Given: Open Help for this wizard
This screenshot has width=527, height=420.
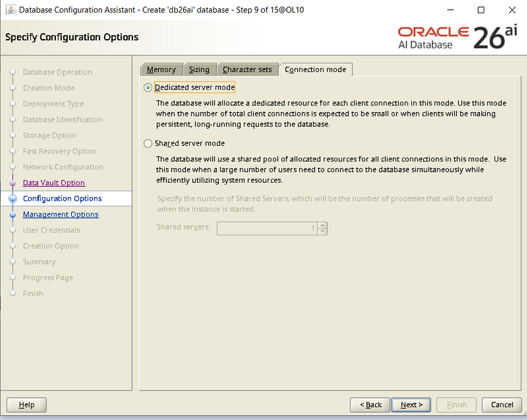Looking at the screenshot, I should (27, 405).
